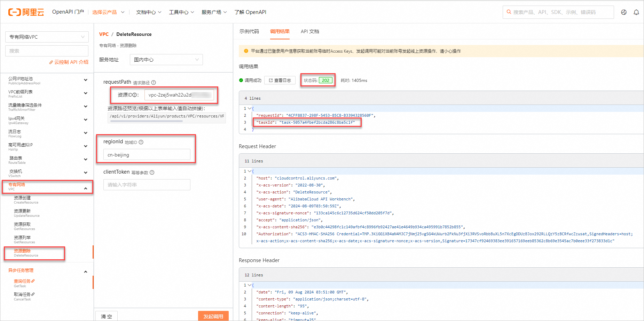Screen dimensions: 644x321
Task: Open the 专有网络VPC product dropdown
Action: click(47, 37)
